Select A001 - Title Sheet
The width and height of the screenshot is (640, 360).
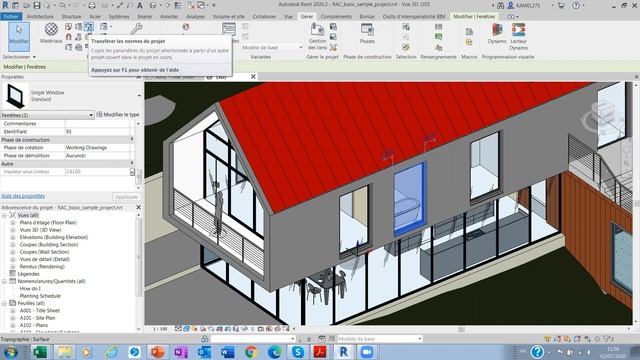(x=40, y=311)
